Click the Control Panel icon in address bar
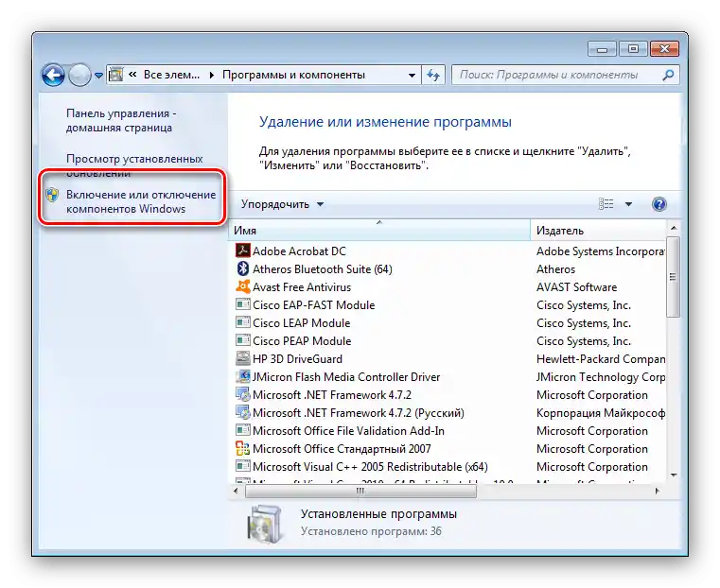The width and height of the screenshot is (720, 588). coord(116,75)
